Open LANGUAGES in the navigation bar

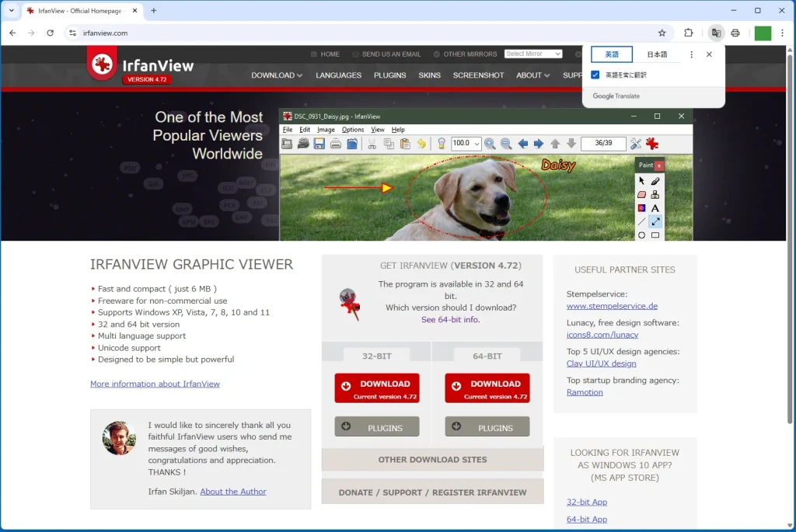pos(339,75)
